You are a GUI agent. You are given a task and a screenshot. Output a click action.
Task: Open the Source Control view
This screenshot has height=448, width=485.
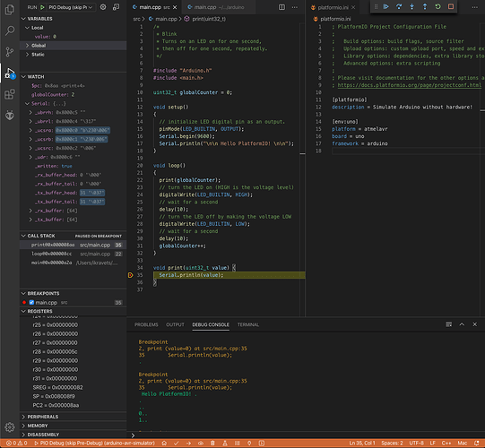(x=10, y=52)
